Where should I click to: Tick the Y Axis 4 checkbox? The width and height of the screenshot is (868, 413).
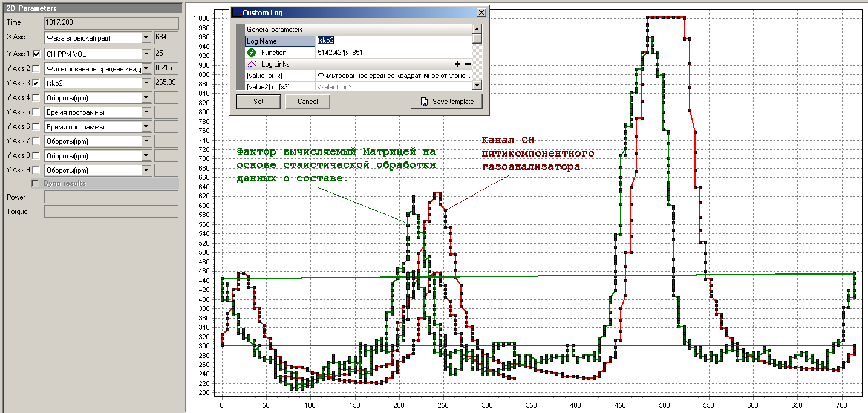pos(36,97)
